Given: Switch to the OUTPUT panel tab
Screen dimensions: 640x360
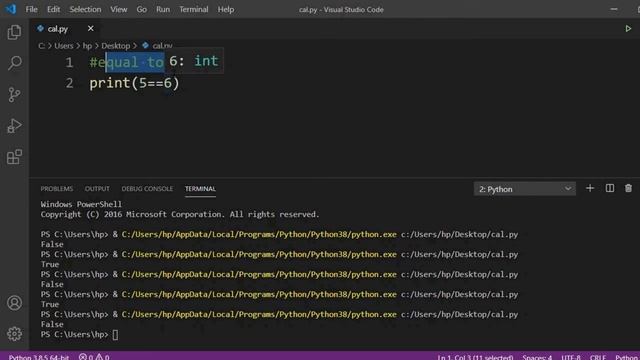Looking at the screenshot, I should [97, 189].
